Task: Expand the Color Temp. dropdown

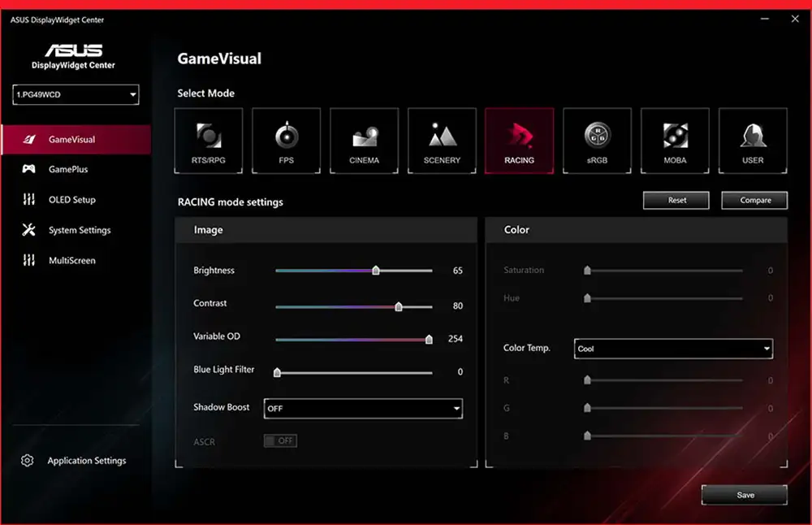Action: (x=673, y=349)
